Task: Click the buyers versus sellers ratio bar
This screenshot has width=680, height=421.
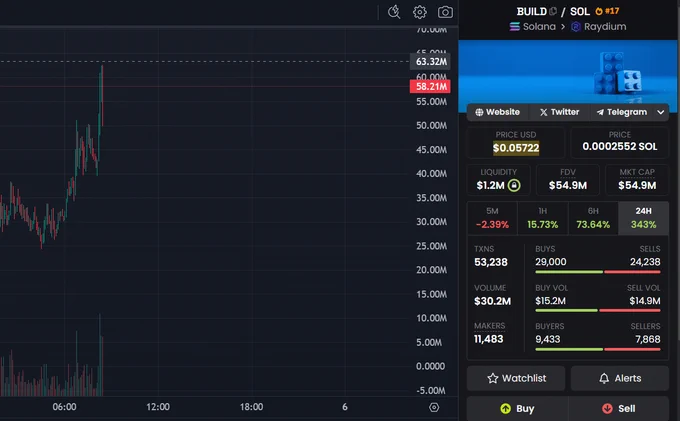Action: click(598, 349)
